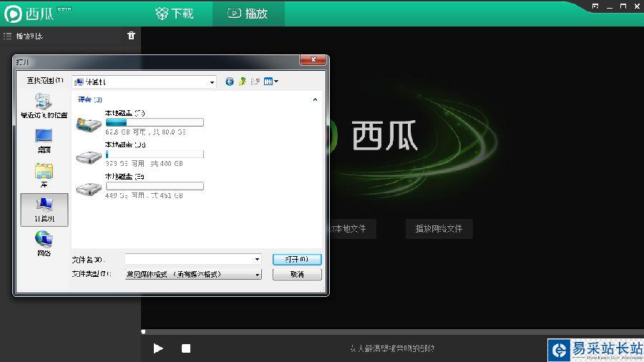Screen dimensions: 644x362
Task: Create new folder icon in dialog toolbar
Action: click(x=255, y=82)
